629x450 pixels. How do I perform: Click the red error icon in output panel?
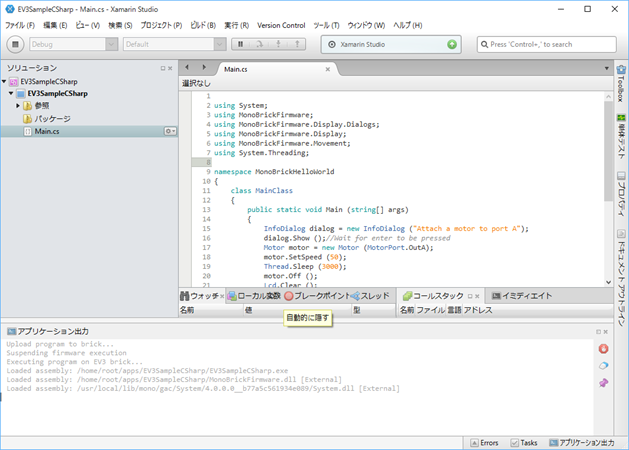(x=604, y=348)
